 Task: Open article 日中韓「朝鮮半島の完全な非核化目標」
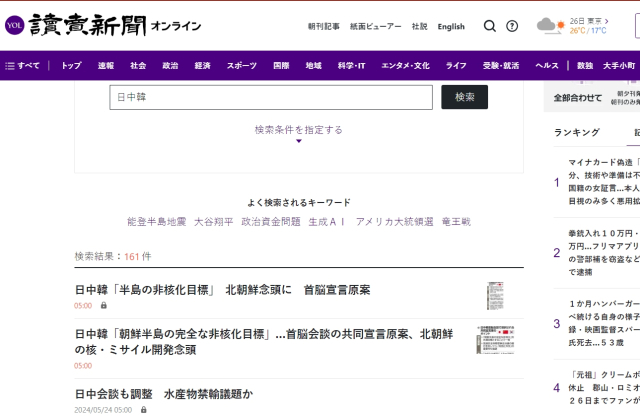tap(264, 342)
